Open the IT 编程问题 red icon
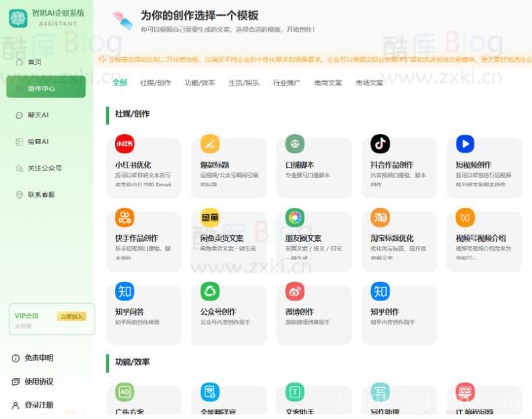This screenshot has width=532, height=419. coord(465,392)
